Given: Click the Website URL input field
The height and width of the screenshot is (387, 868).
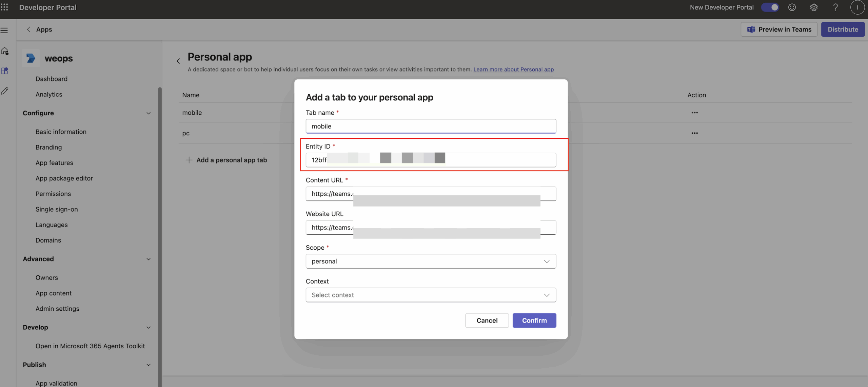Looking at the screenshot, I should pyautogui.click(x=431, y=227).
